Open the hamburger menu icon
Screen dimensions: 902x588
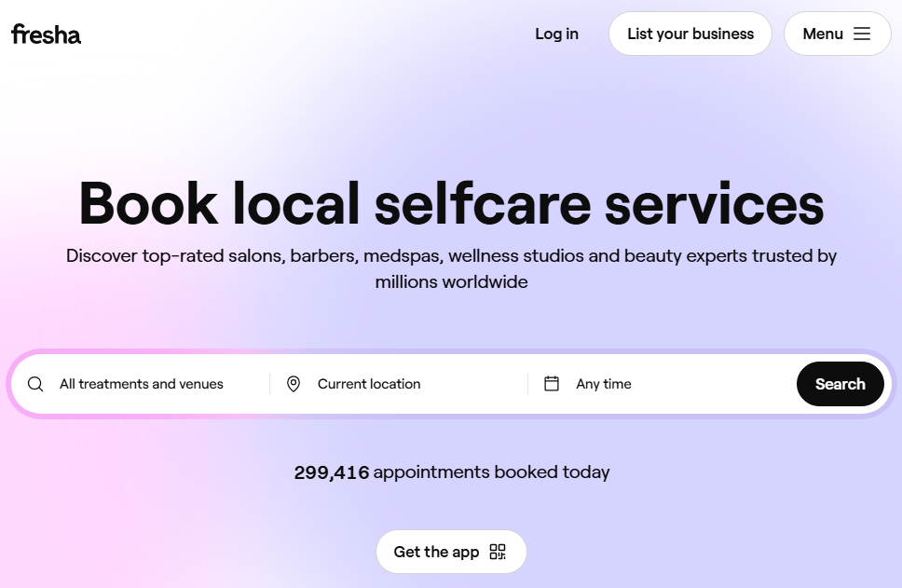coord(862,34)
